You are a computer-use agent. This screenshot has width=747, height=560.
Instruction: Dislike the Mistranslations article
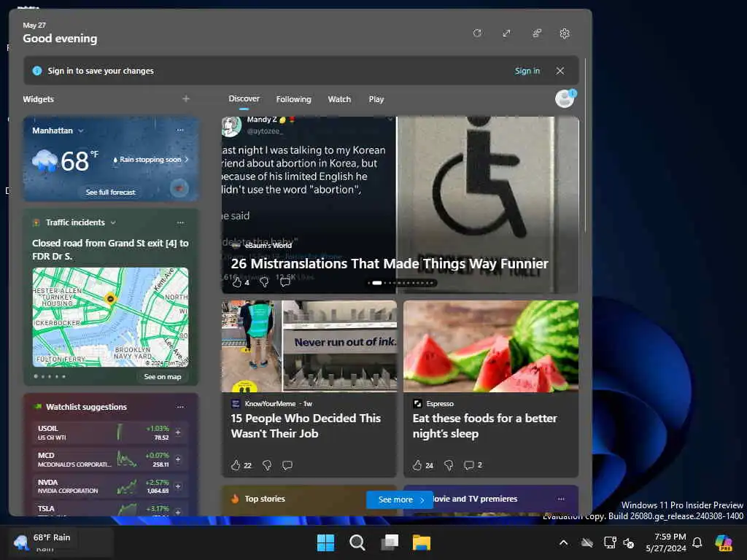point(264,282)
